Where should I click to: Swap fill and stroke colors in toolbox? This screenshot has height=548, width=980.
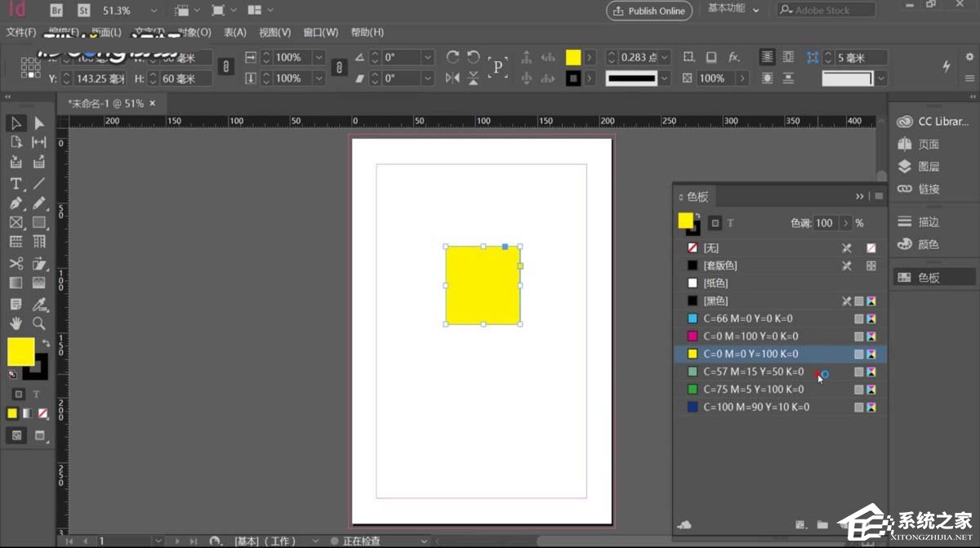point(47,344)
